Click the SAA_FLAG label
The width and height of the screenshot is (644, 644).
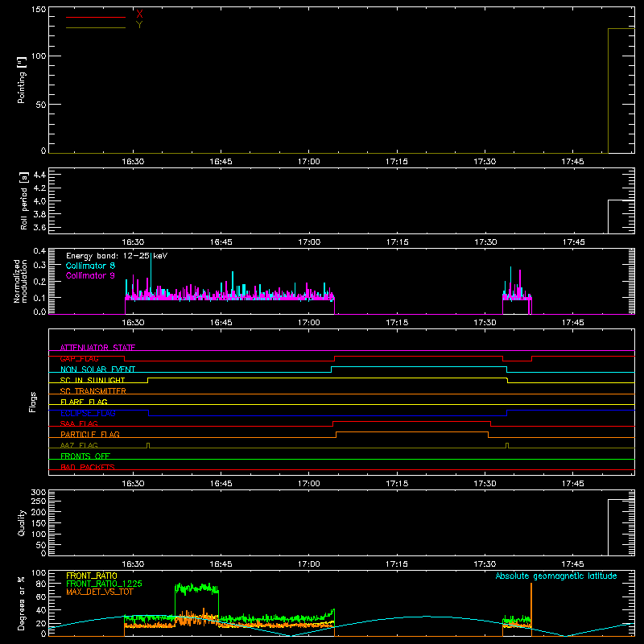tap(79, 423)
